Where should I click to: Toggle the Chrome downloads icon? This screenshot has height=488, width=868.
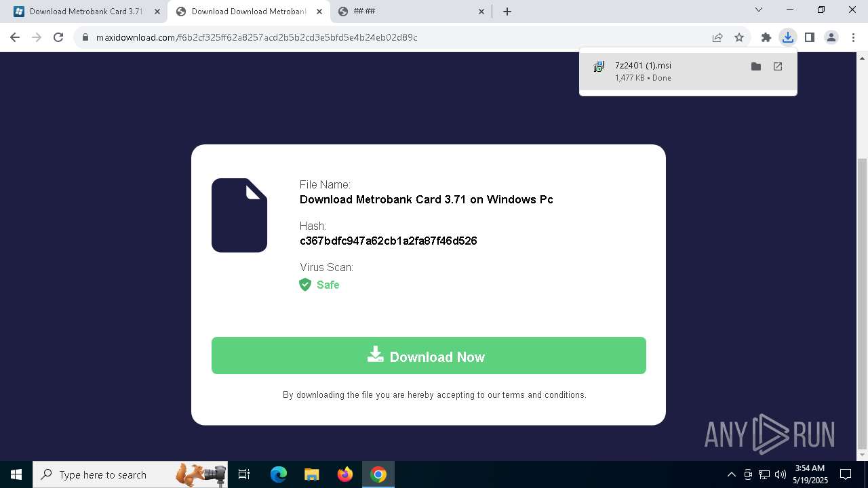click(788, 37)
